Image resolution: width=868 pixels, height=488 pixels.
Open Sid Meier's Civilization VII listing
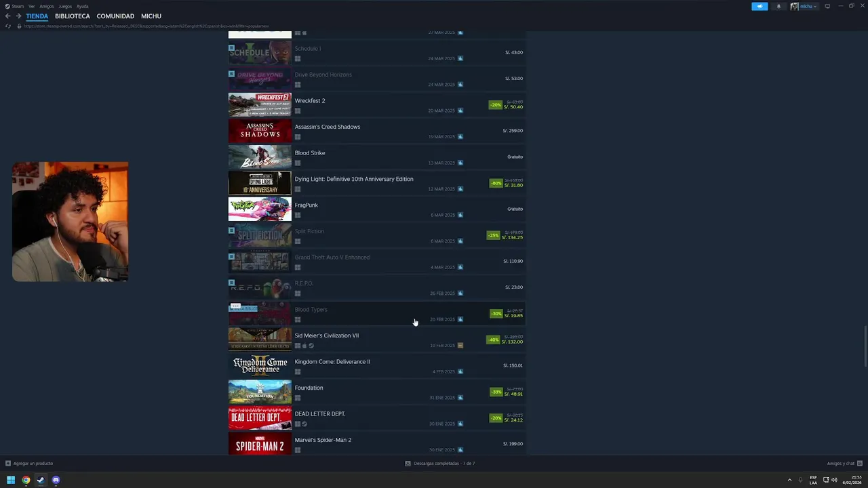377,340
